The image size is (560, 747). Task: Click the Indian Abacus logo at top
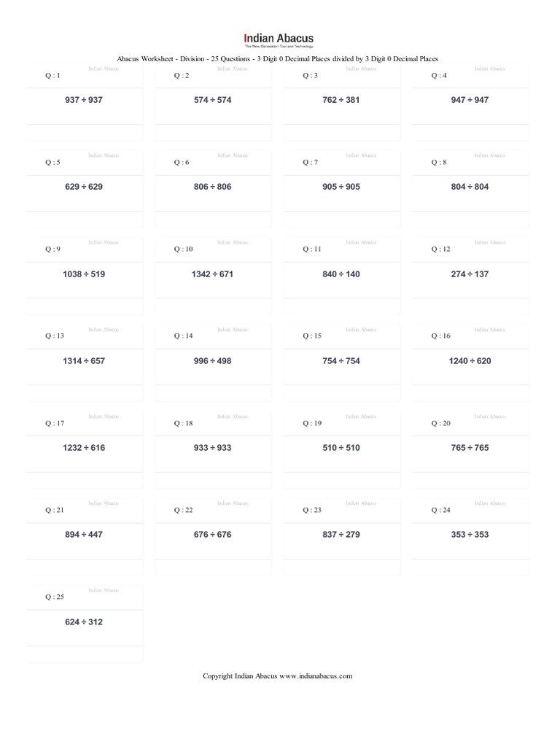point(279,39)
